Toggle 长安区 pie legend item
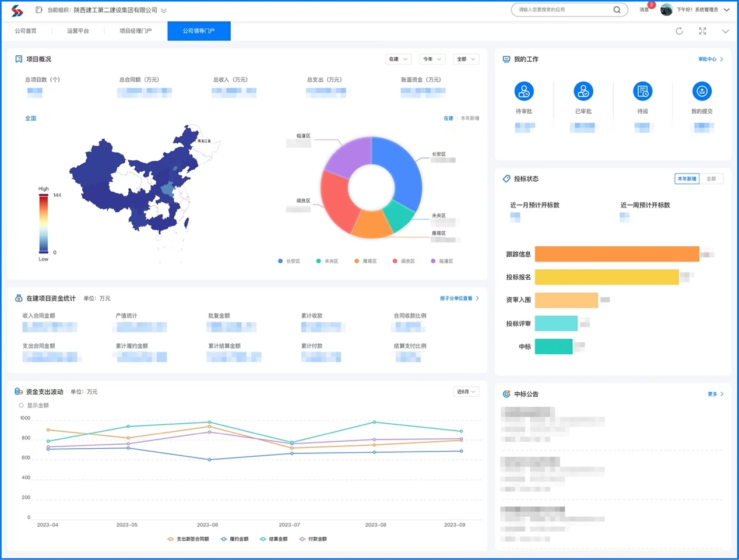 (x=289, y=261)
